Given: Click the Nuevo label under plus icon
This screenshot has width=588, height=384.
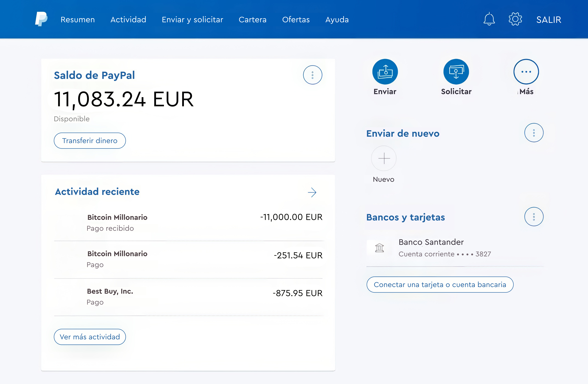Looking at the screenshot, I should coord(383,180).
